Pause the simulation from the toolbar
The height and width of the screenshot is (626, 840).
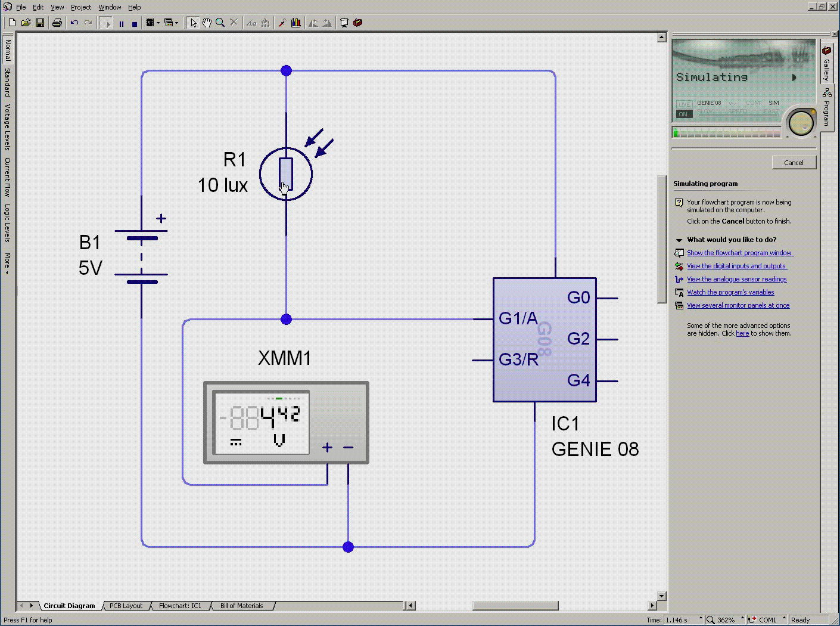[x=122, y=23]
